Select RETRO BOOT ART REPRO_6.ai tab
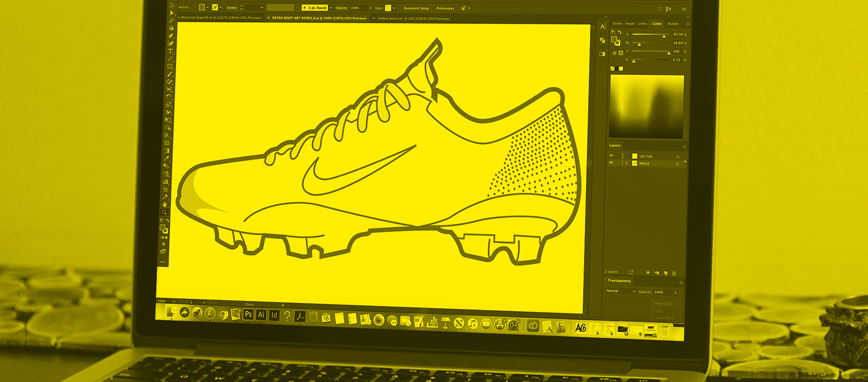This screenshot has height=382, width=868. tap(319, 18)
